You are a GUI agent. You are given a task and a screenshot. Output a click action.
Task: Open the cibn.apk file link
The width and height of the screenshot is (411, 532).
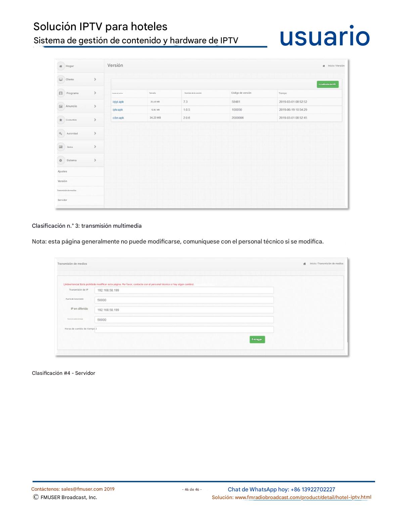click(119, 118)
